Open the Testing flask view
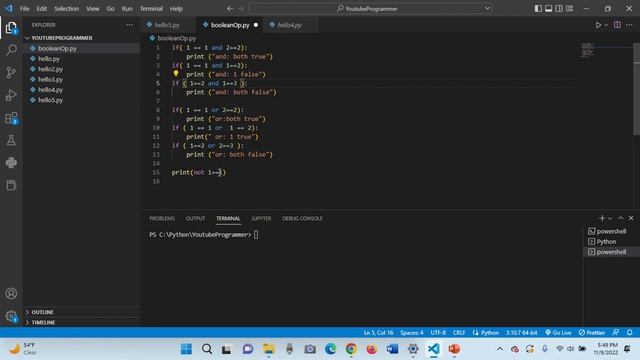Image resolution: width=640 pixels, height=360 pixels. pyautogui.click(x=11, y=140)
